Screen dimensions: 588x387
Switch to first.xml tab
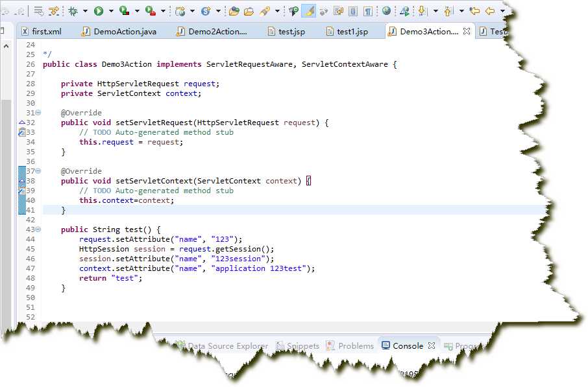click(42, 32)
